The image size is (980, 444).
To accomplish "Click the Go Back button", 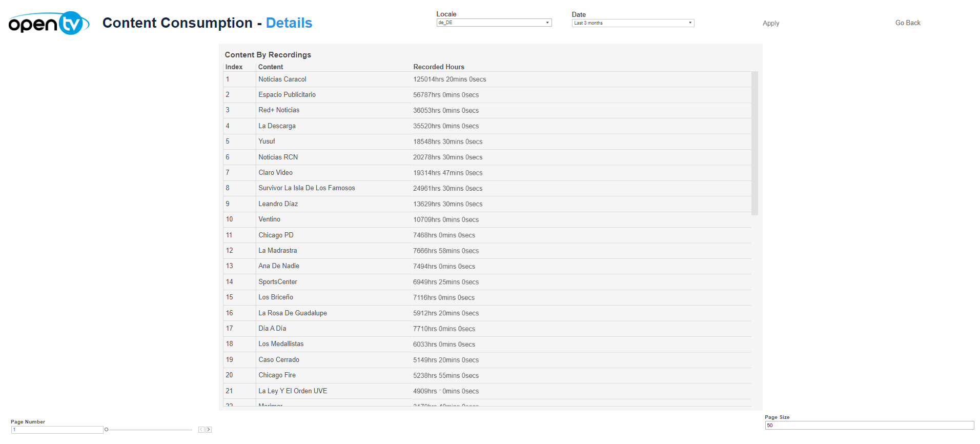I will [x=907, y=23].
